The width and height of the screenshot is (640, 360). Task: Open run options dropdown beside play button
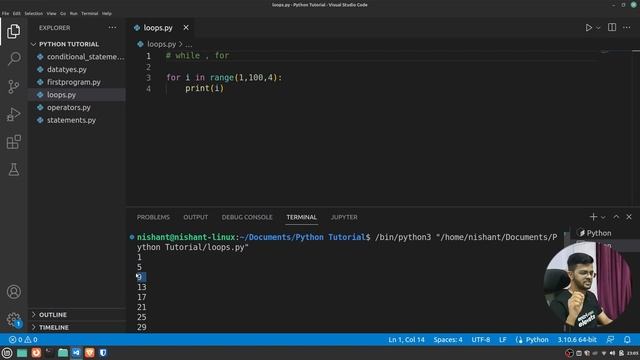598,28
